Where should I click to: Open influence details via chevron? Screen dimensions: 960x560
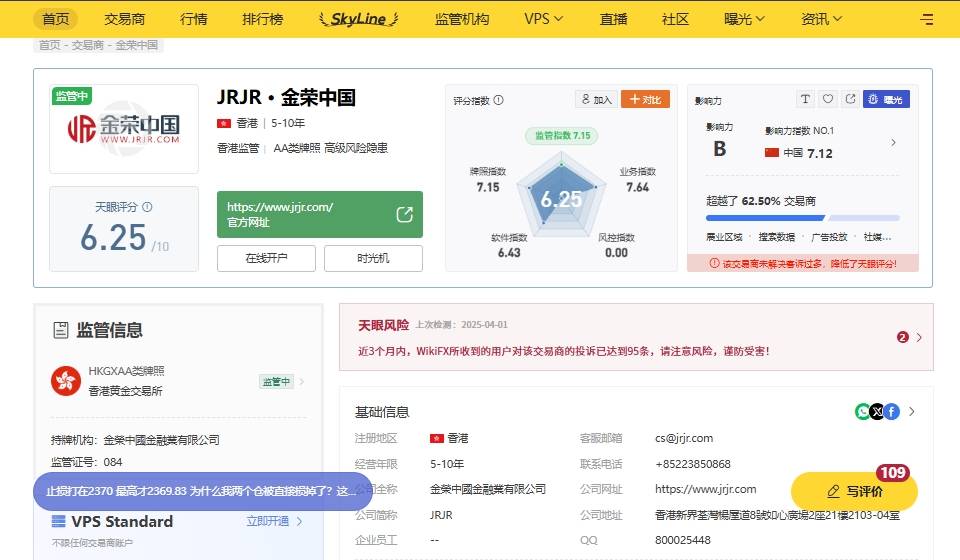tap(893, 142)
